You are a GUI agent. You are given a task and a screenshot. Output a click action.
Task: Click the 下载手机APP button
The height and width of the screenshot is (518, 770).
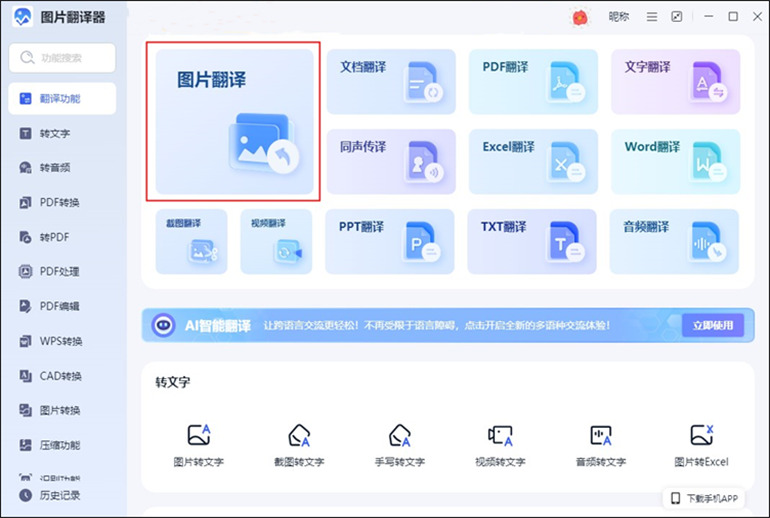click(704, 498)
